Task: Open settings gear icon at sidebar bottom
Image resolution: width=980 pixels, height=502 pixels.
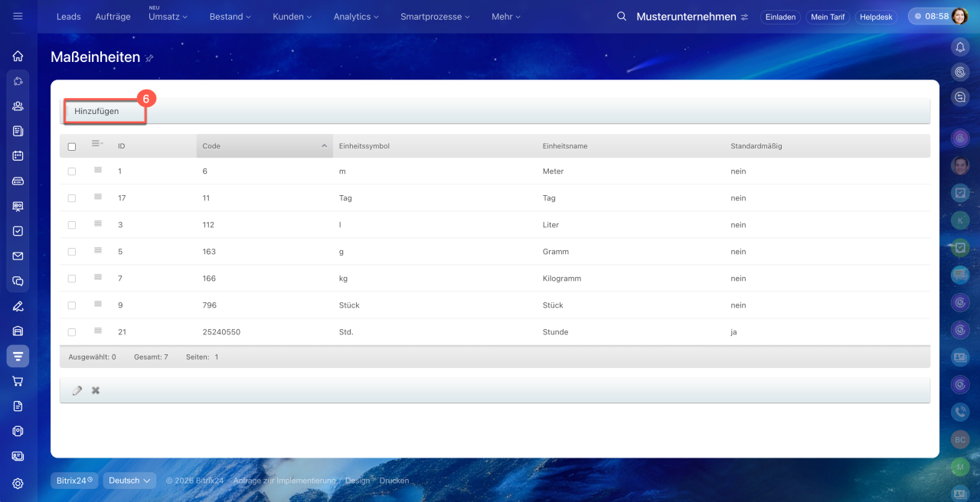Action: [18, 483]
